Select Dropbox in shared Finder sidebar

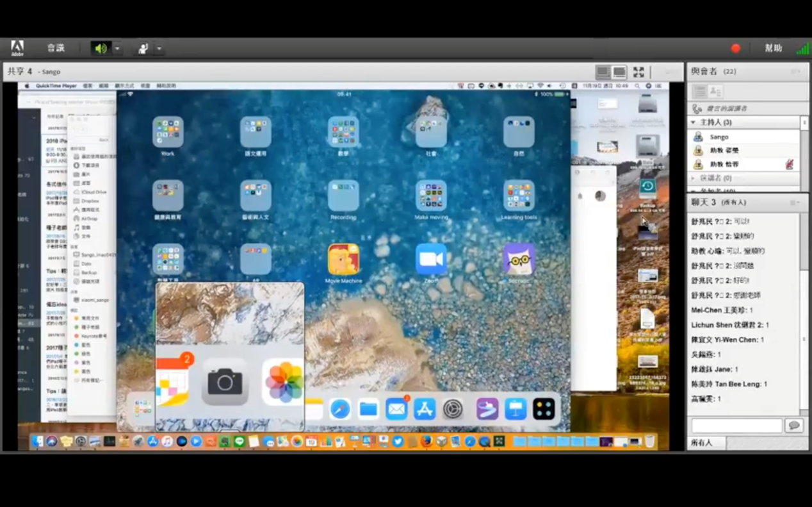90,201
